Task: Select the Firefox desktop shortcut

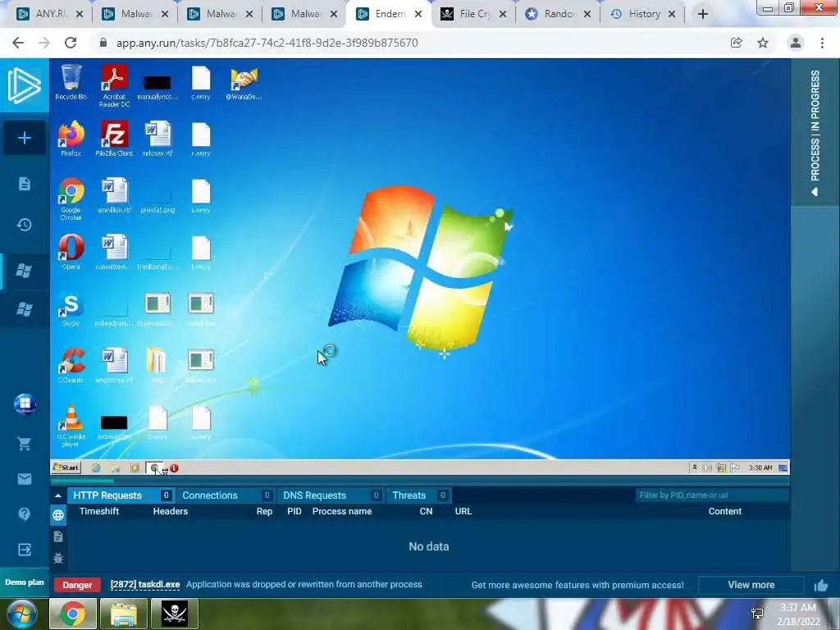Action: pyautogui.click(x=71, y=139)
